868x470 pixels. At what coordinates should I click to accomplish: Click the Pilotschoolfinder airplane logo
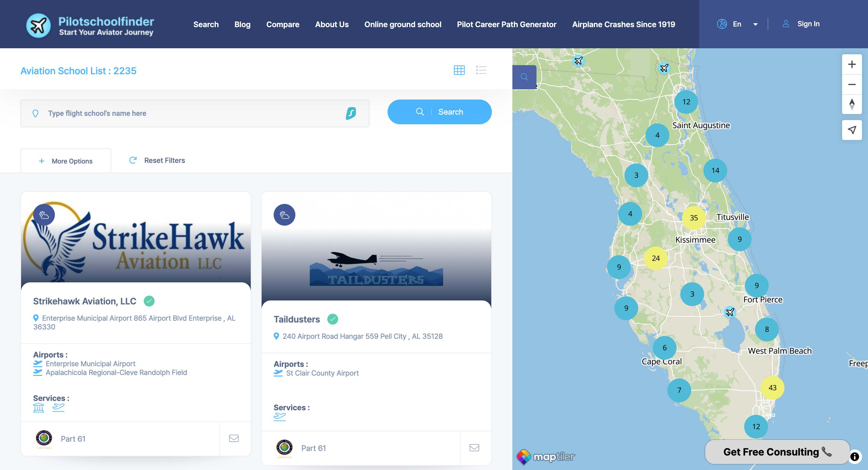coord(39,25)
